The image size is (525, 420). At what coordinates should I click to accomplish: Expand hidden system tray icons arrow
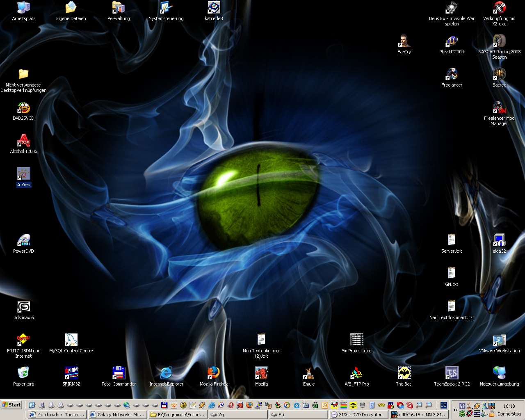point(455,410)
